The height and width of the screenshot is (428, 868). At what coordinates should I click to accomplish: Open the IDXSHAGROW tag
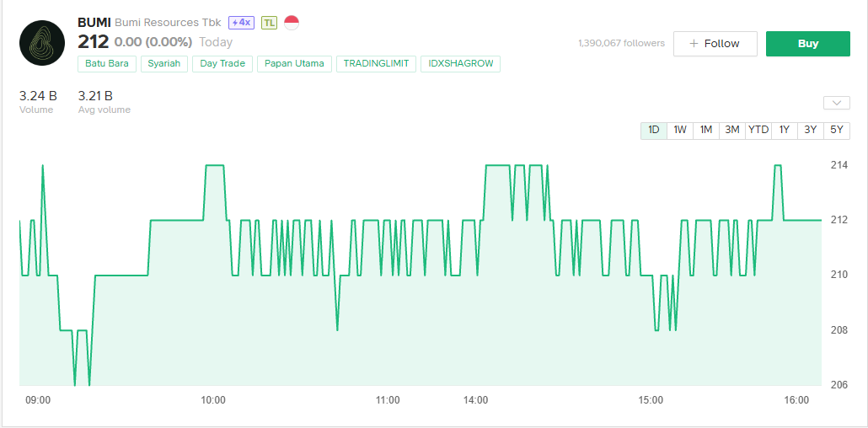[x=461, y=64]
